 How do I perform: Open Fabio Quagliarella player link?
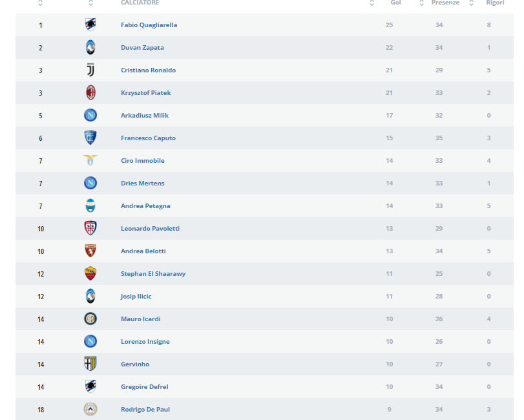pyautogui.click(x=149, y=25)
